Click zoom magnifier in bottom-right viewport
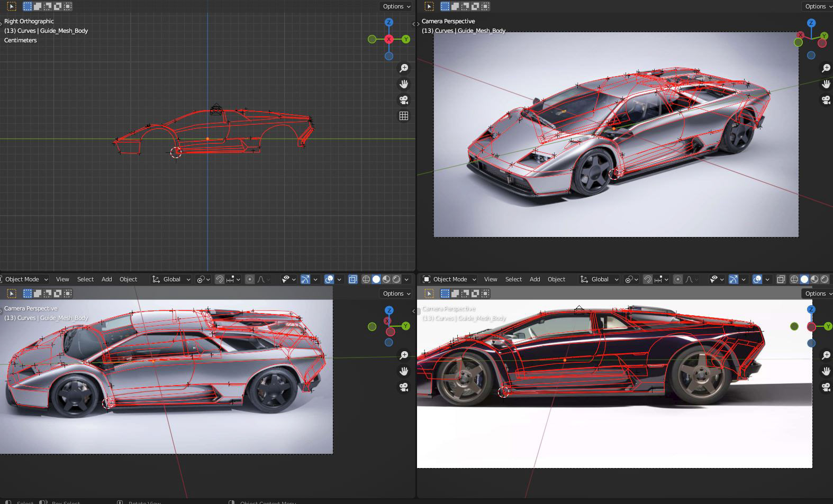 [826, 355]
